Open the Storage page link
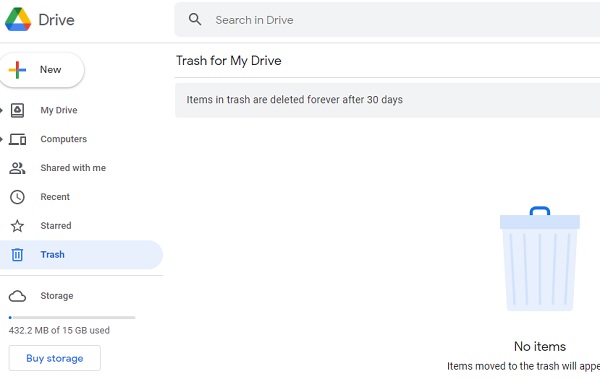The image size is (600, 379). pyautogui.click(x=57, y=296)
